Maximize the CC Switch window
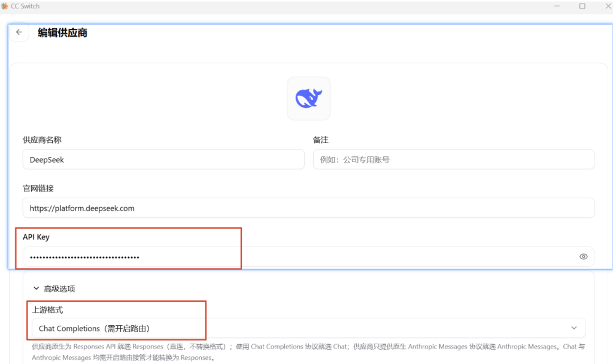 pyautogui.click(x=582, y=6)
